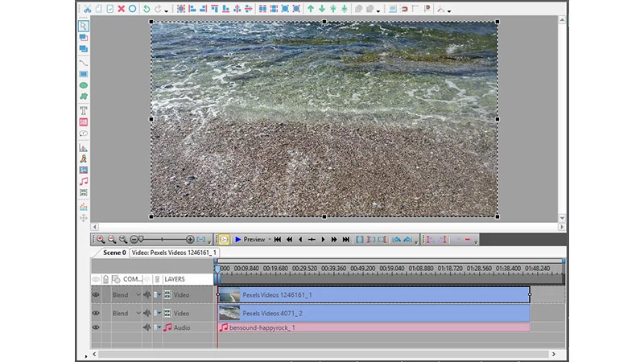Image resolution: width=644 pixels, height=362 pixels.
Task: Select the bensound-happyrock_1 audio clip
Action: 374,327
